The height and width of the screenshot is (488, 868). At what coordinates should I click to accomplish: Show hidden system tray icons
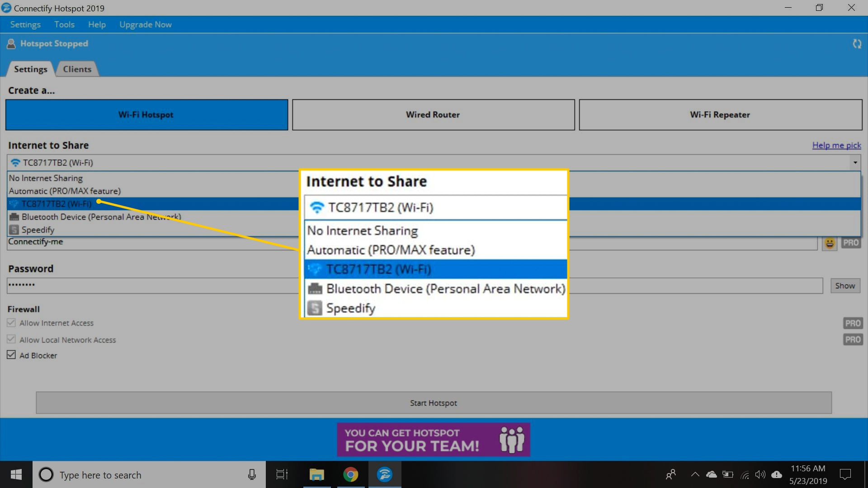pyautogui.click(x=695, y=474)
